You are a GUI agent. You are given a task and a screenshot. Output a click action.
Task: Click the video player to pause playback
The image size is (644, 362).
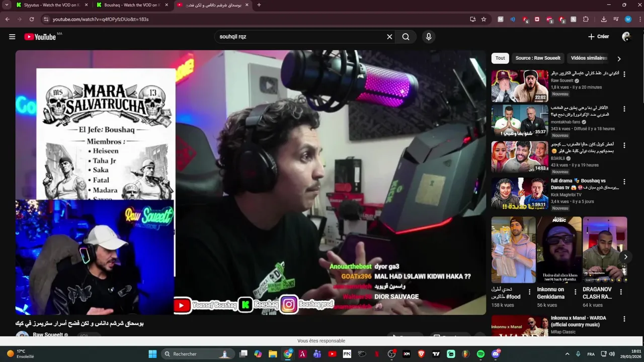point(251,183)
